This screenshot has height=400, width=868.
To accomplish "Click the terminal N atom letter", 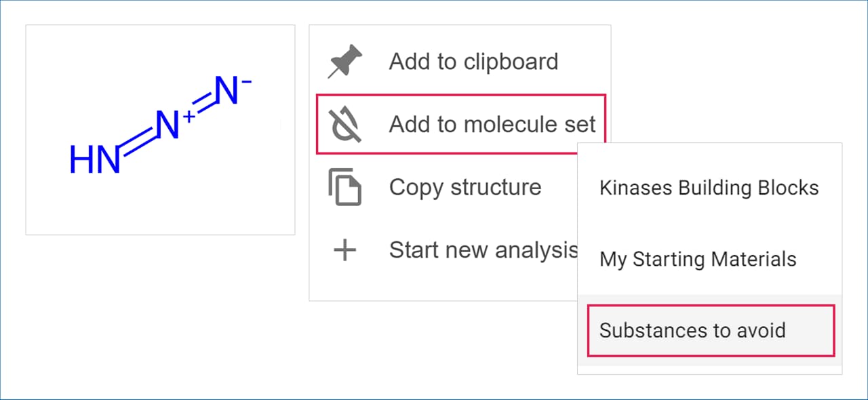I will point(226,92).
